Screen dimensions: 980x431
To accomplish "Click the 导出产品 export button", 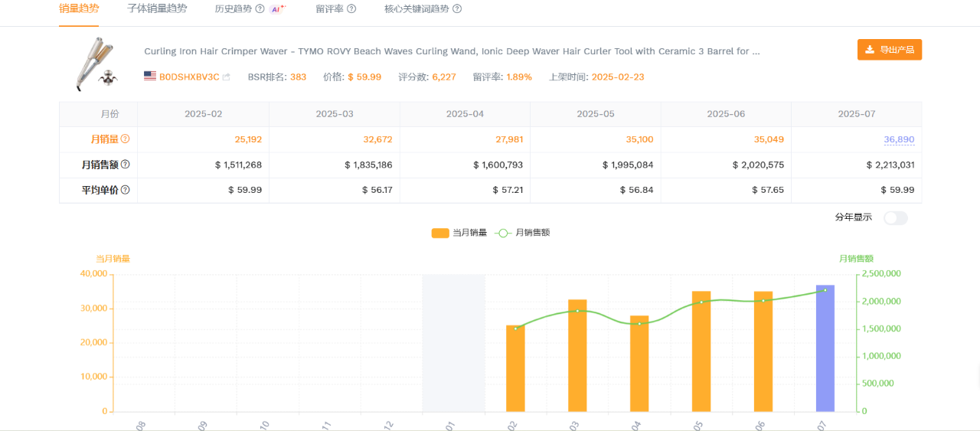I will click(x=890, y=50).
